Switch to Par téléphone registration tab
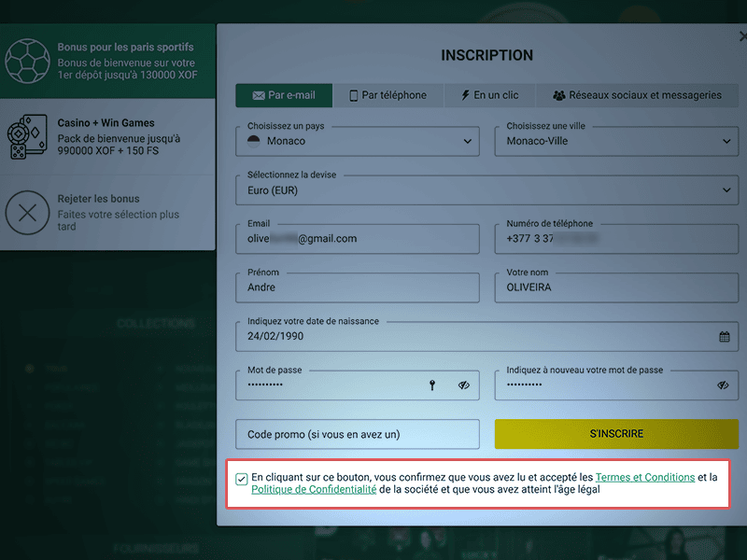Image resolution: width=747 pixels, height=560 pixels. point(388,95)
